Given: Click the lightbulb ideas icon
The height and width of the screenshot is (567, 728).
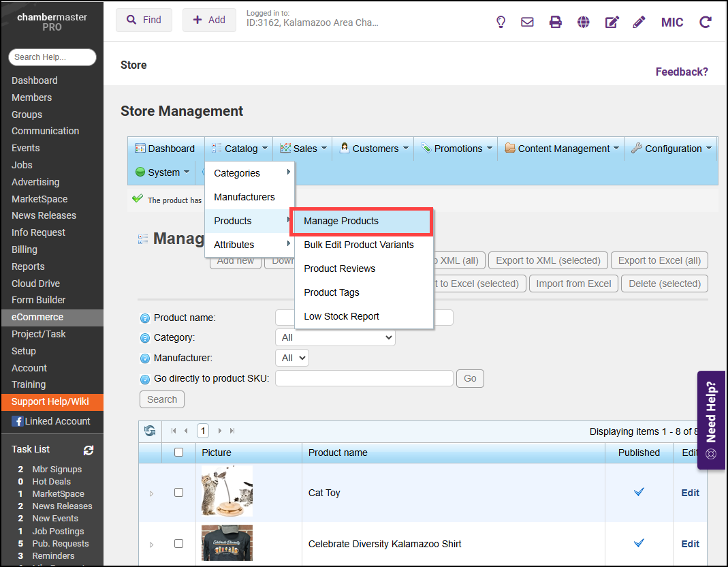Looking at the screenshot, I should pos(501,22).
